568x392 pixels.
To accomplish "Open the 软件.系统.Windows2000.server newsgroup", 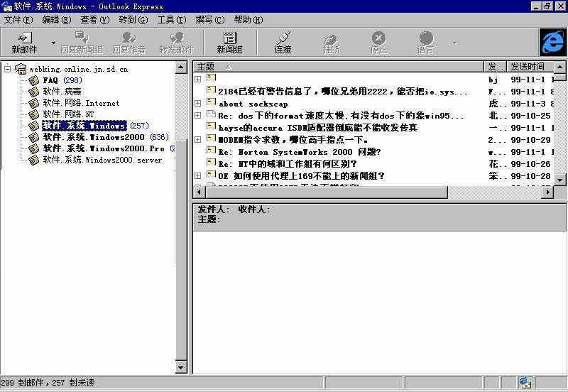I will pos(102,159).
